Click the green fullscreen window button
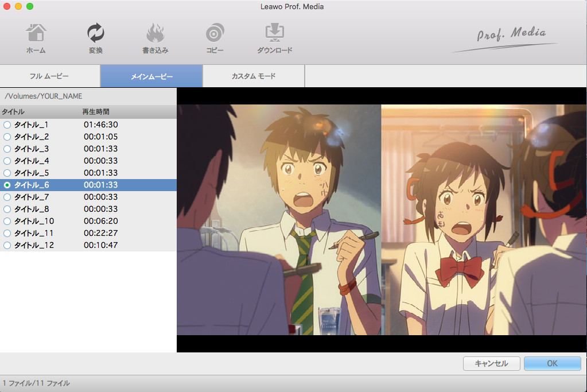587x392 pixels. pos(30,6)
